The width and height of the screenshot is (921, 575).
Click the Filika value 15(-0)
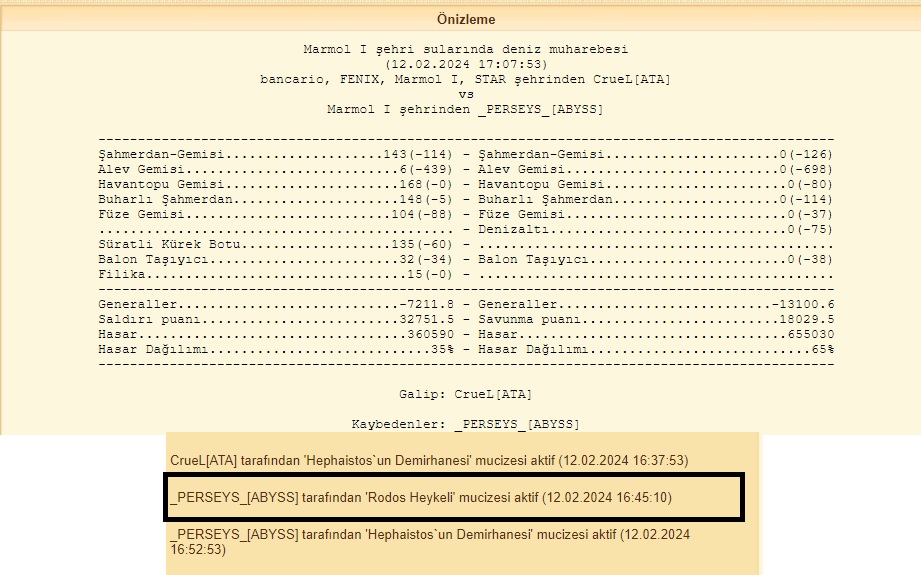coord(430,274)
